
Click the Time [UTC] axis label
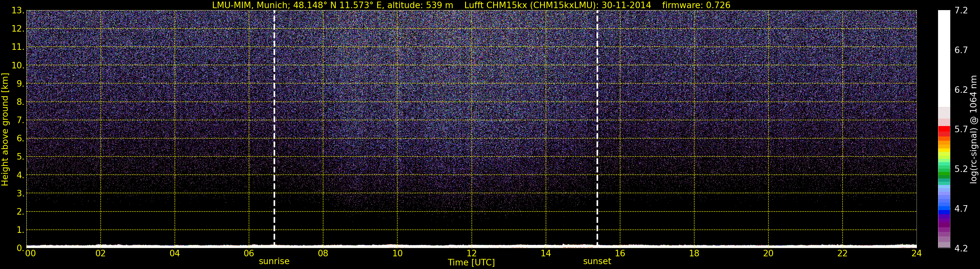(471, 262)
